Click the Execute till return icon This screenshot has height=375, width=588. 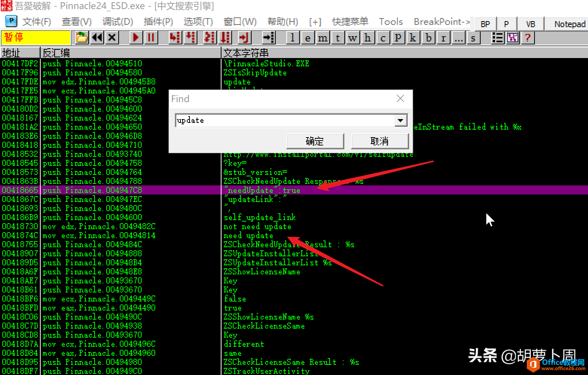click(244, 38)
